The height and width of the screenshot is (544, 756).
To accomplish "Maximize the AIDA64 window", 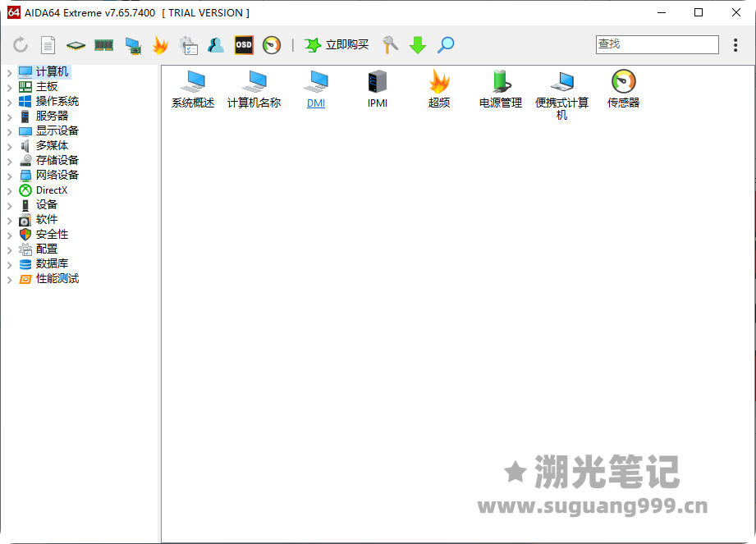I will 699,12.
